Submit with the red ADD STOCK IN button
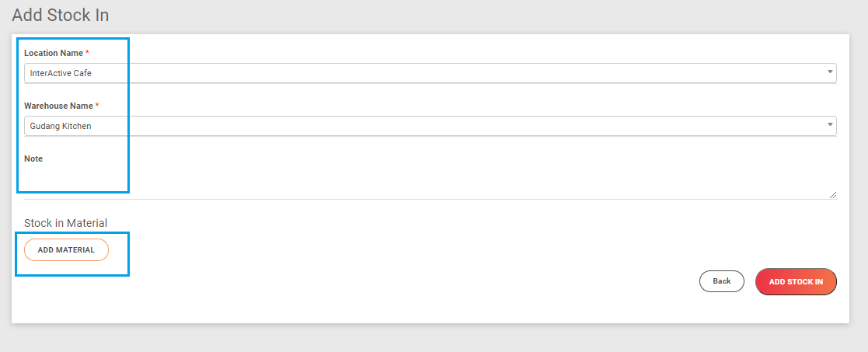 (796, 282)
